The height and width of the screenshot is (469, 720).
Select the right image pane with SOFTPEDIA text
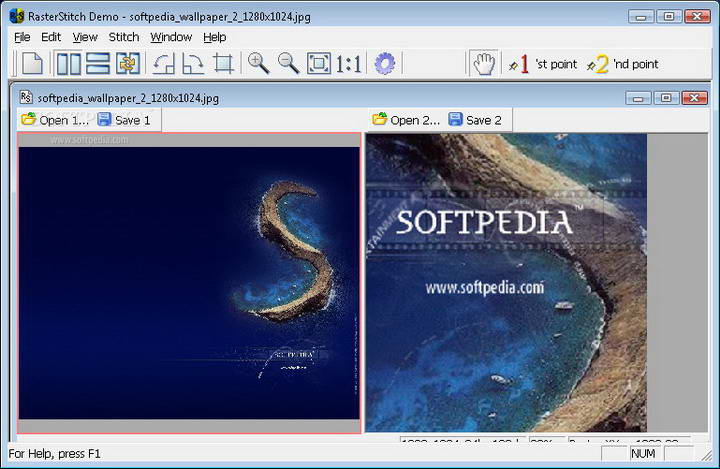tap(506, 283)
